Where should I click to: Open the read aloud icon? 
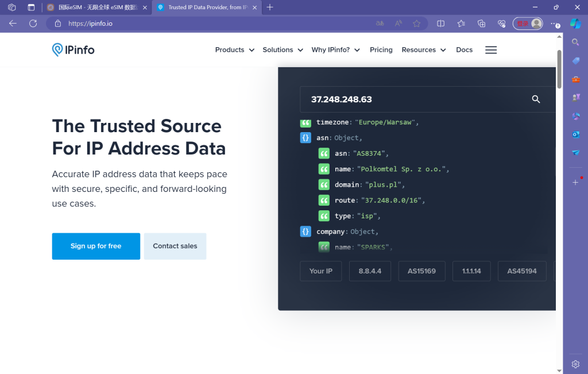[x=399, y=23]
